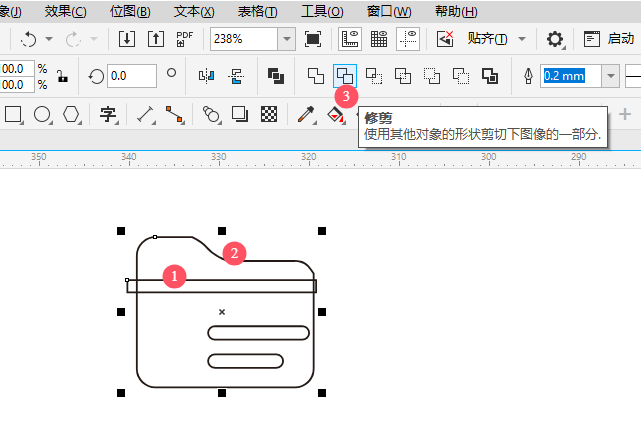
Task: Toggle the show grid button
Action: 379,39
